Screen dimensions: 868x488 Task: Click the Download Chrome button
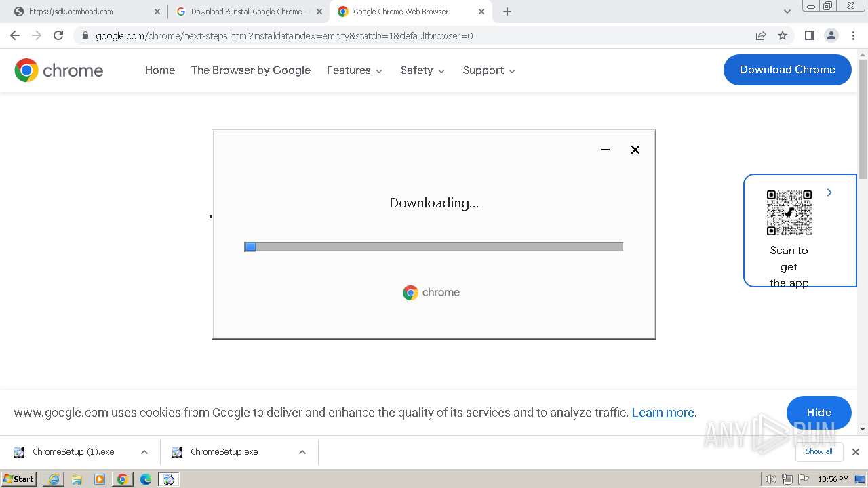(x=787, y=70)
